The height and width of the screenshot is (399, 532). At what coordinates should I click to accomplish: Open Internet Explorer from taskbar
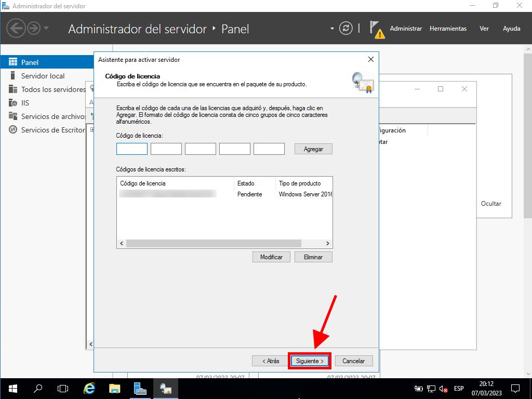click(89, 388)
